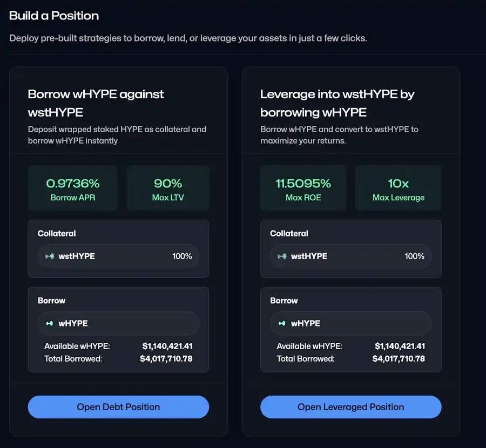Click the Total Borrowed amount $4,017,710.78 in the leverage card
Screen dimensions: 486x448
(398, 358)
